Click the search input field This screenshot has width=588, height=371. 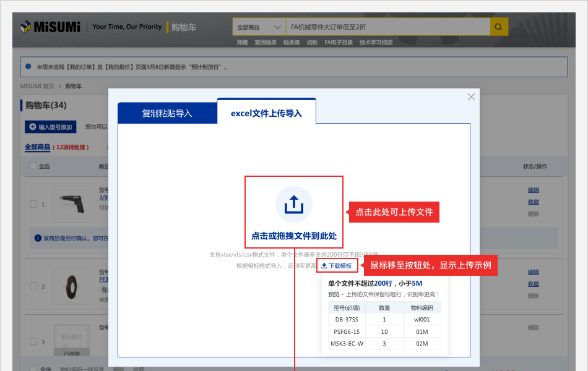click(387, 27)
